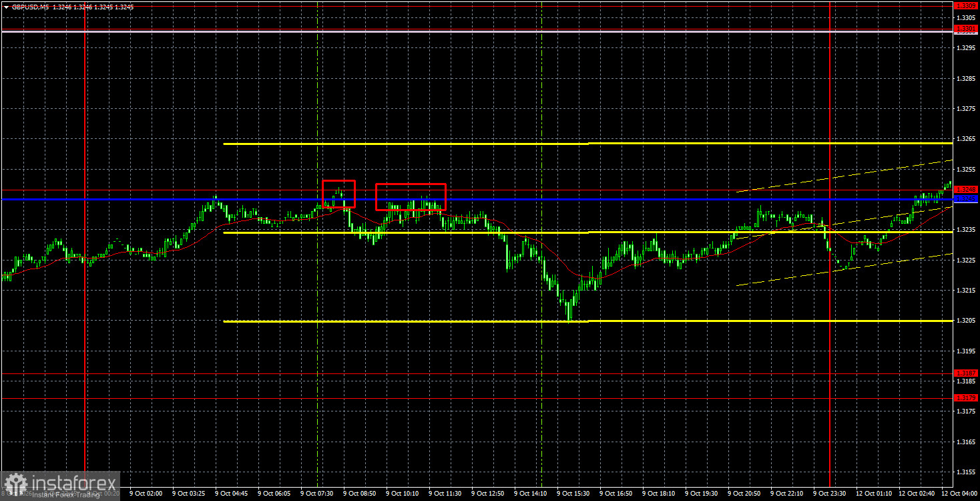Click the 1.3205 price scale label
Image resolution: width=980 pixels, height=501 pixels.
967,320
